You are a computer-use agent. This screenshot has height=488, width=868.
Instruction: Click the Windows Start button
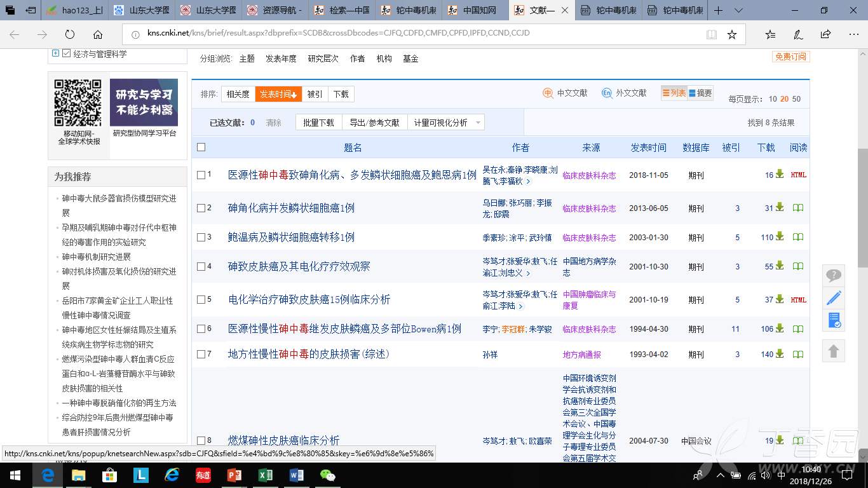click(x=15, y=475)
